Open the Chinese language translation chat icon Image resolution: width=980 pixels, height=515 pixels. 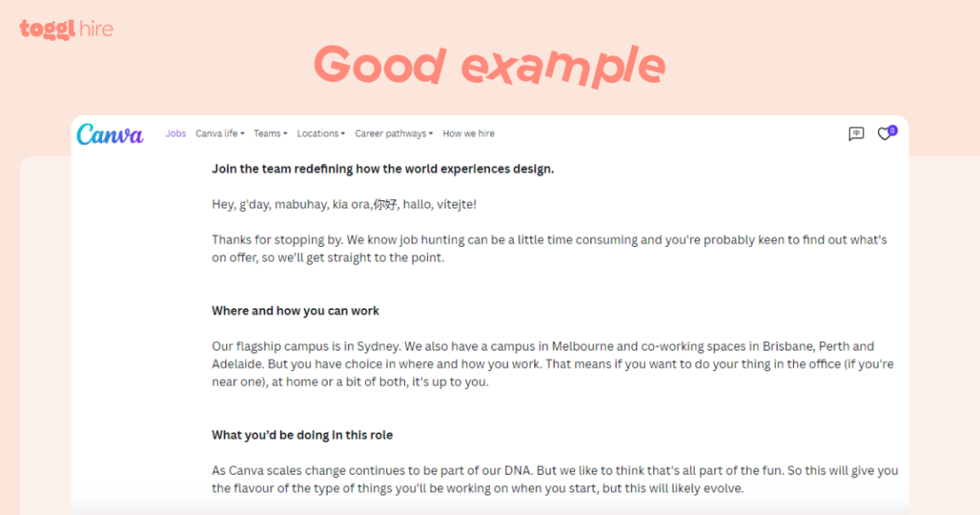[856, 134]
